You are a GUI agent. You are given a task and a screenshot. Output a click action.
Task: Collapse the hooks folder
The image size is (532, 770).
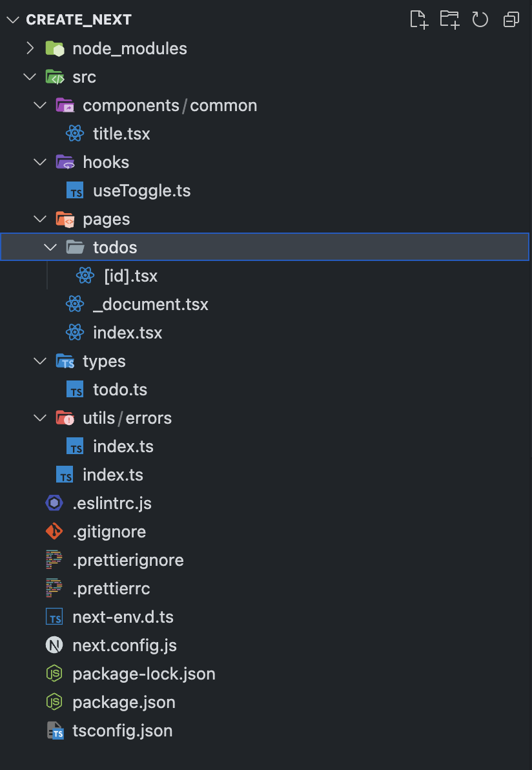tap(40, 162)
